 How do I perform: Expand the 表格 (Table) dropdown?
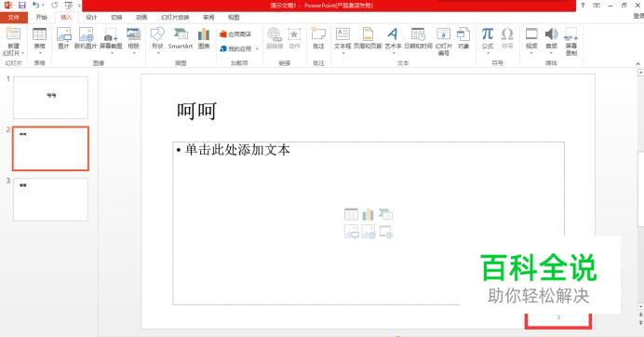click(x=39, y=53)
